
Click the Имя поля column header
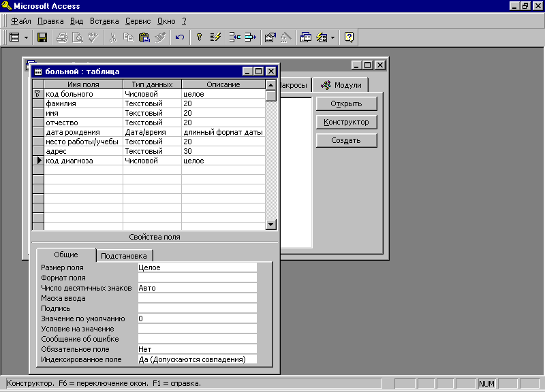coord(83,84)
